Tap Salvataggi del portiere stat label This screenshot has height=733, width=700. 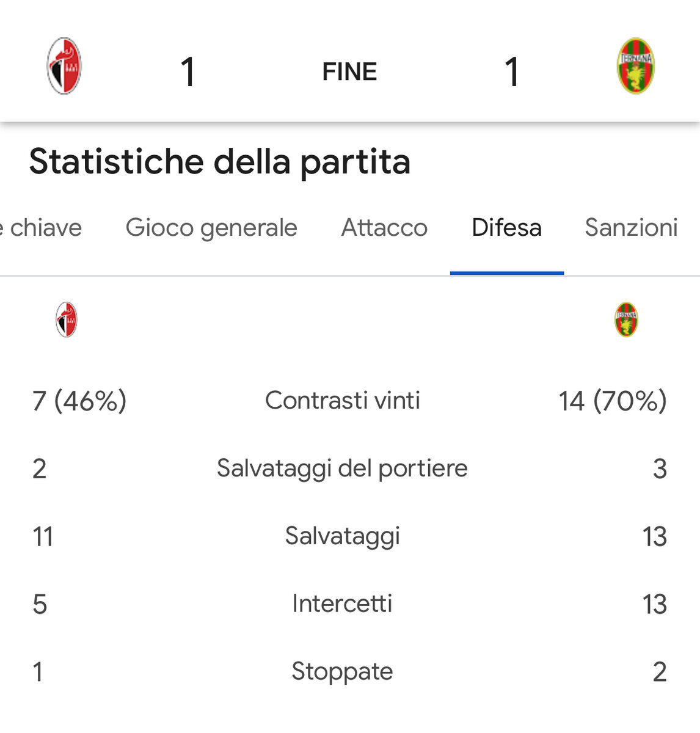click(x=342, y=469)
